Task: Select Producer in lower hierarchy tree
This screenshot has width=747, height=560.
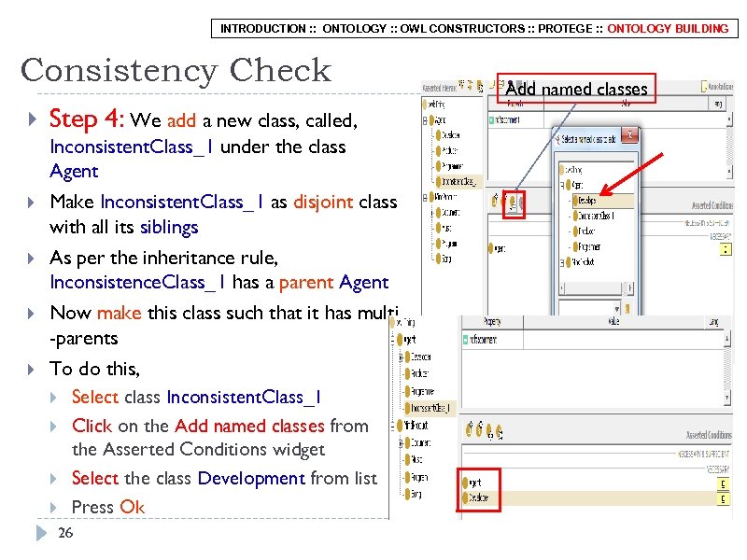Action: click(416, 373)
